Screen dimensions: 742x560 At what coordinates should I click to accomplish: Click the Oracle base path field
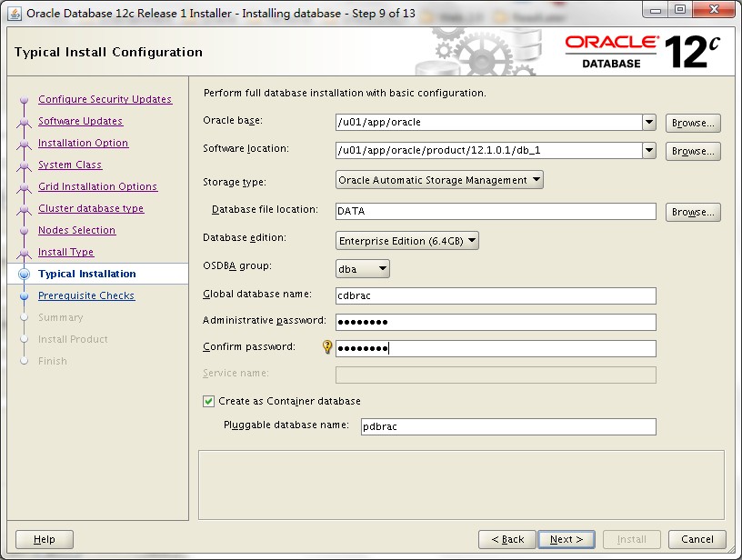pos(489,122)
